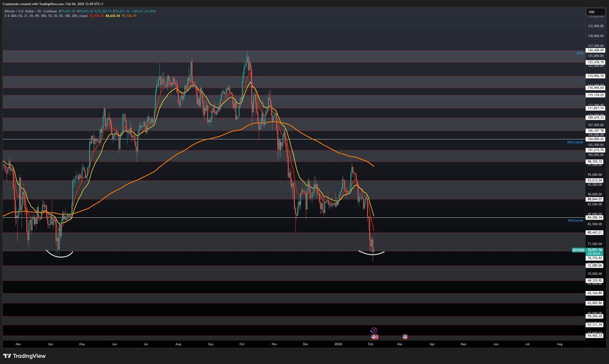The height and width of the screenshot is (364, 609).
Task: Click the lower Mid level text label
Action: click(x=574, y=220)
